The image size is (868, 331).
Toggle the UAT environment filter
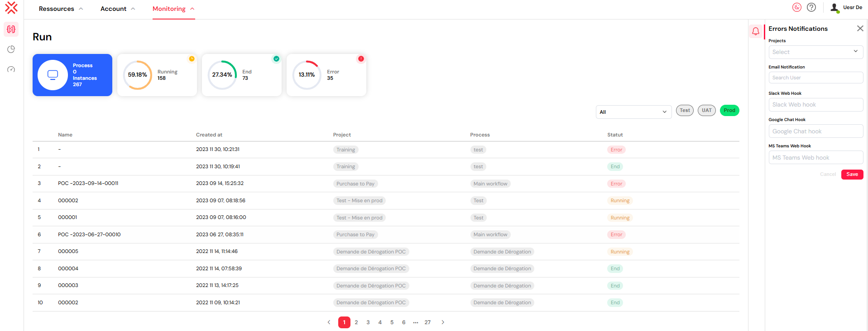click(x=706, y=110)
